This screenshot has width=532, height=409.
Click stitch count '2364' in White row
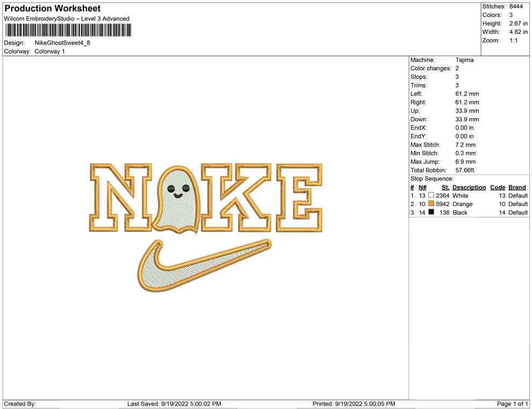coord(442,195)
